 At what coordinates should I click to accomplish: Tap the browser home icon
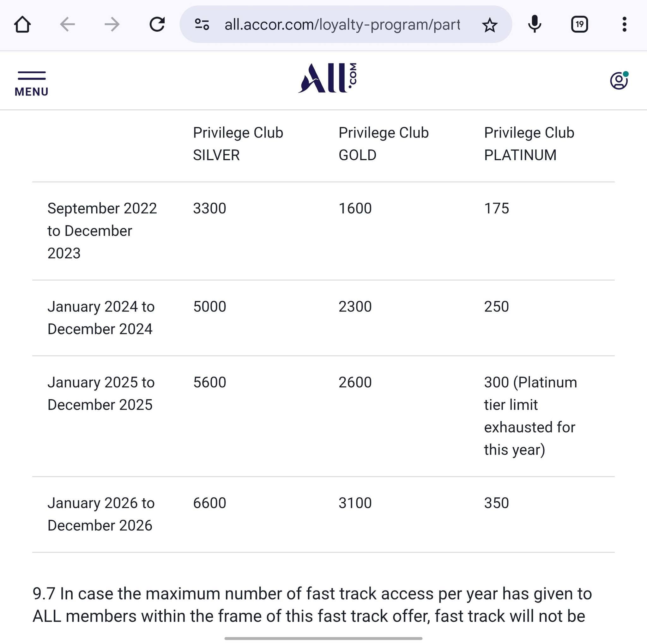pos(22,24)
